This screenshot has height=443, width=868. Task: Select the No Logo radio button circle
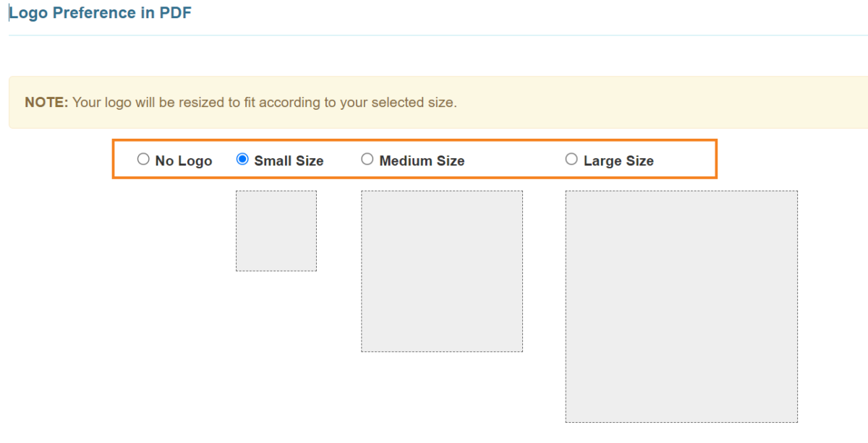(143, 159)
